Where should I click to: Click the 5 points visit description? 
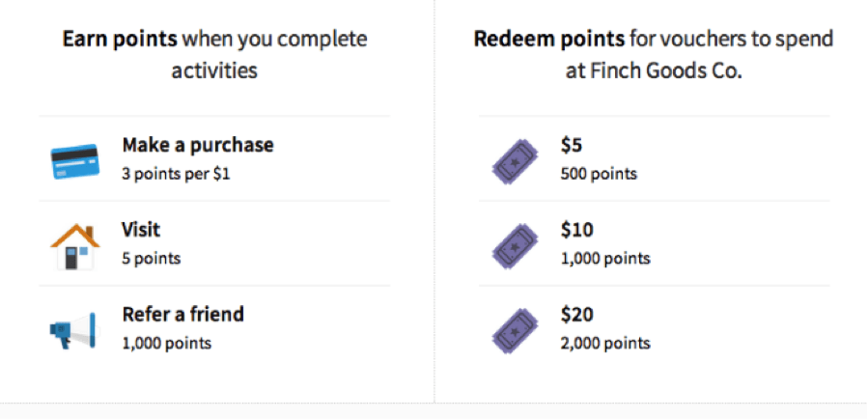(152, 259)
